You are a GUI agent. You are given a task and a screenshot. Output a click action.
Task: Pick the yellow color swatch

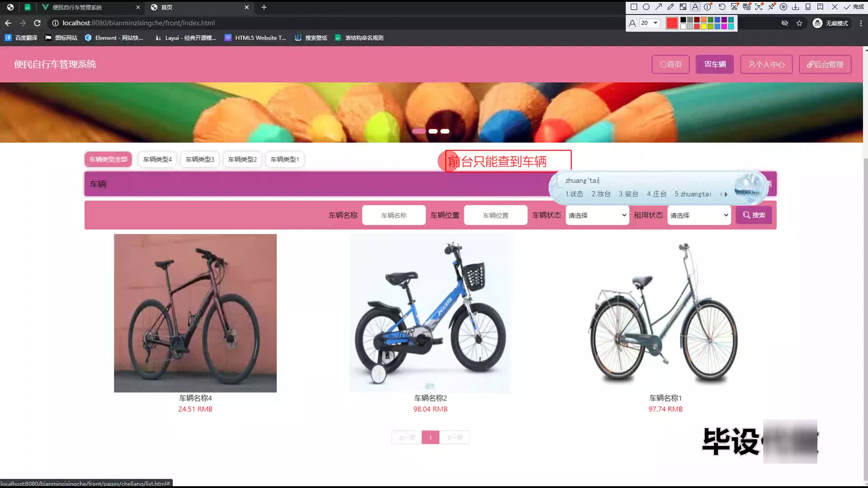(704, 27)
